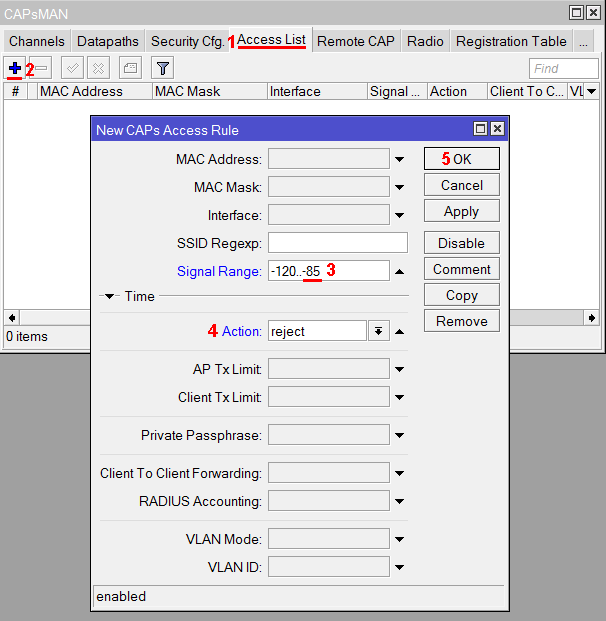Close the CAPsMAN window
This screenshot has height=621, width=606.
(x=593, y=13)
